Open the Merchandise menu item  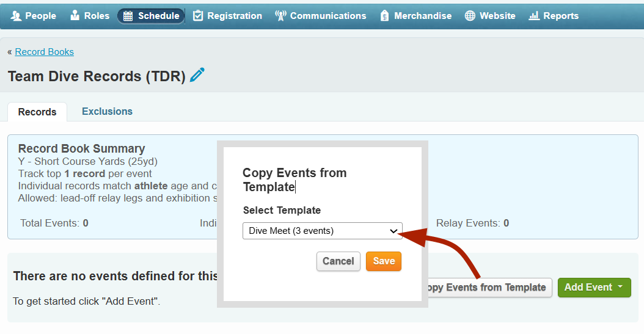(423, 16)
